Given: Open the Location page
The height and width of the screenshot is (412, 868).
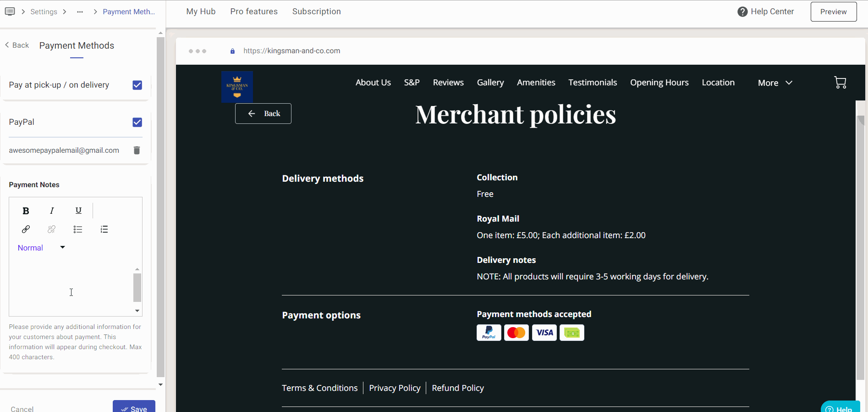Looking at the screenshot, I should [718, 83].
